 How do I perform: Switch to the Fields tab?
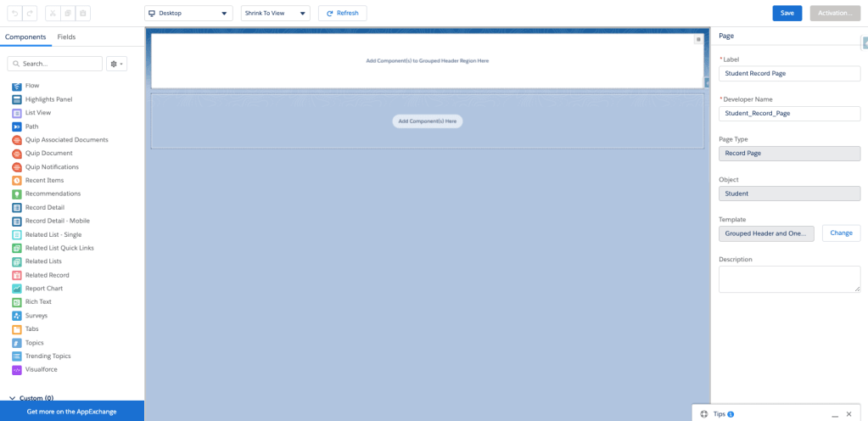66,37
